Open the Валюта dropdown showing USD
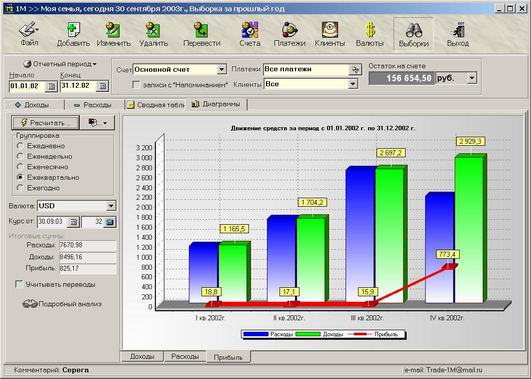531x379 pixels. 111,206
